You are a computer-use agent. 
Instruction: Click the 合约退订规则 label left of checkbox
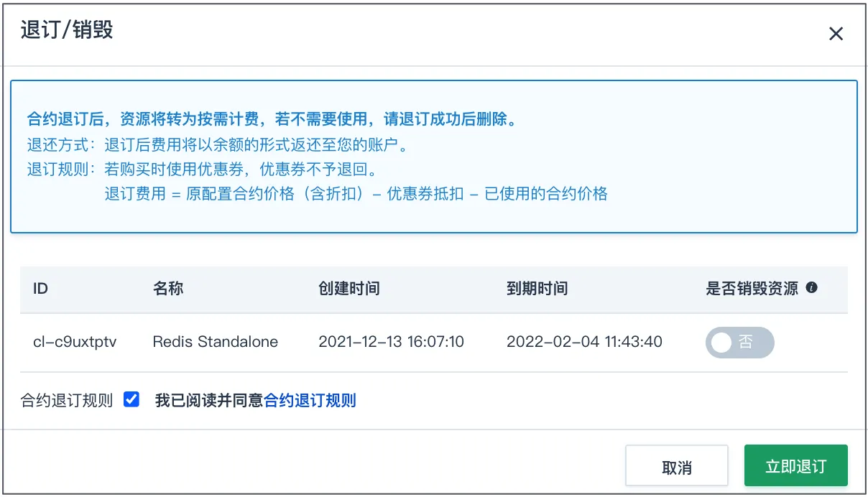[67, 401]
